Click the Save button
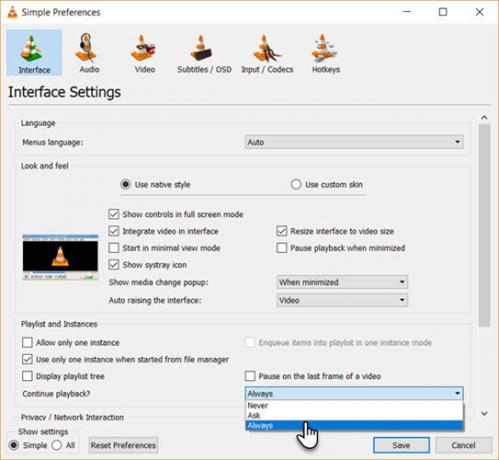The height and width of the screenshot is (460, 499). [x=401, y=445]
